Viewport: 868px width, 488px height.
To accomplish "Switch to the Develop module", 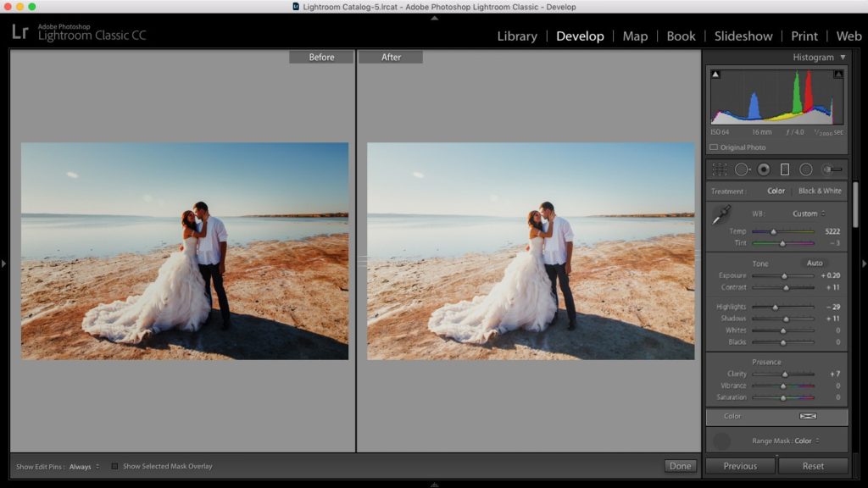I will [x=580, y=36].
